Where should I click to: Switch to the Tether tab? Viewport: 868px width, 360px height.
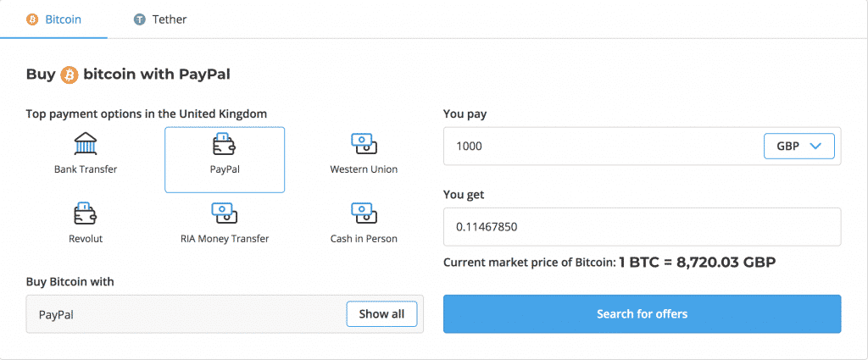click(160, 19)
